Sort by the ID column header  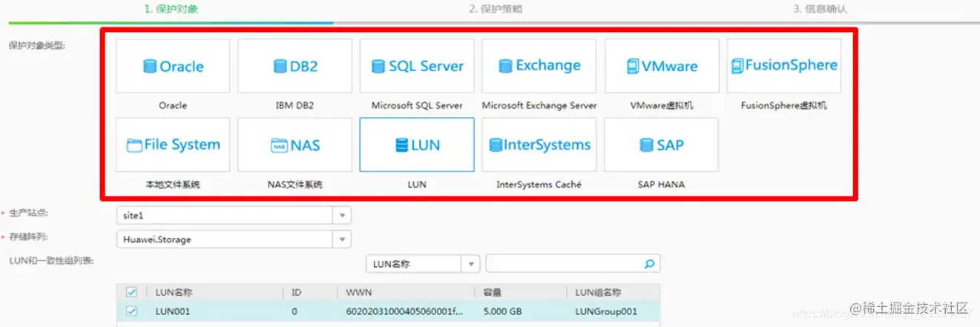pos(296,292)
